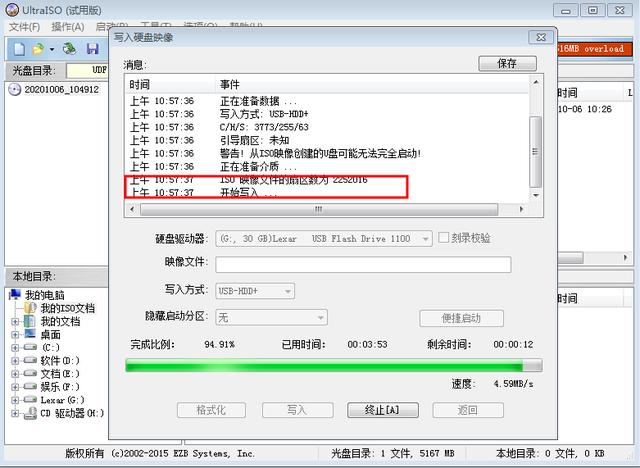
Task: Click the message log vertical scrollbar thumb
Action: [535, 152]
